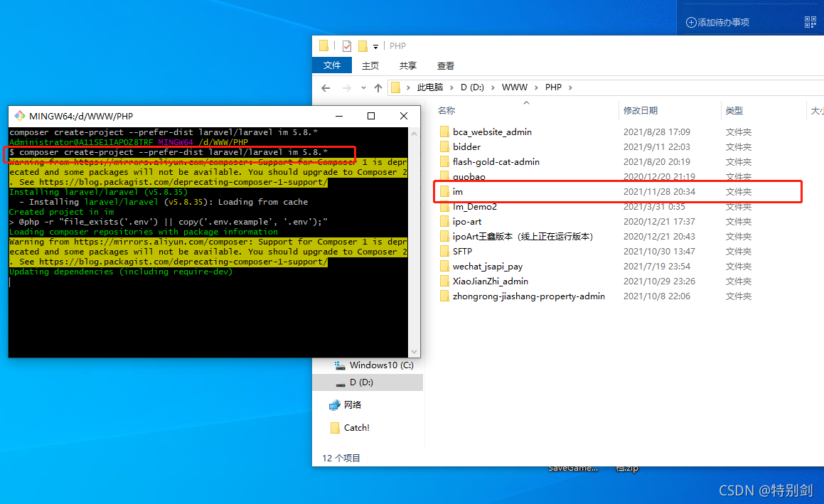Select Catch! folder in navigation pane
Viewport: 824px width, 504px height.
(x=356, y=428)
